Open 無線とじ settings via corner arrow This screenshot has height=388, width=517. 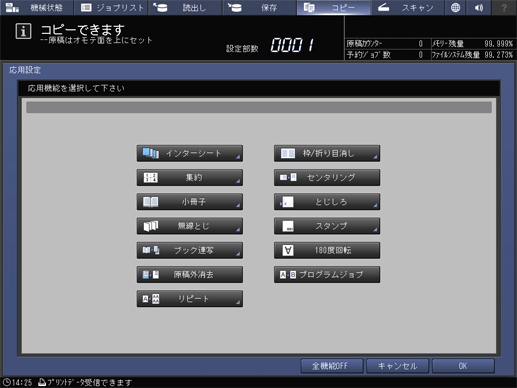[x=238, y=229]
